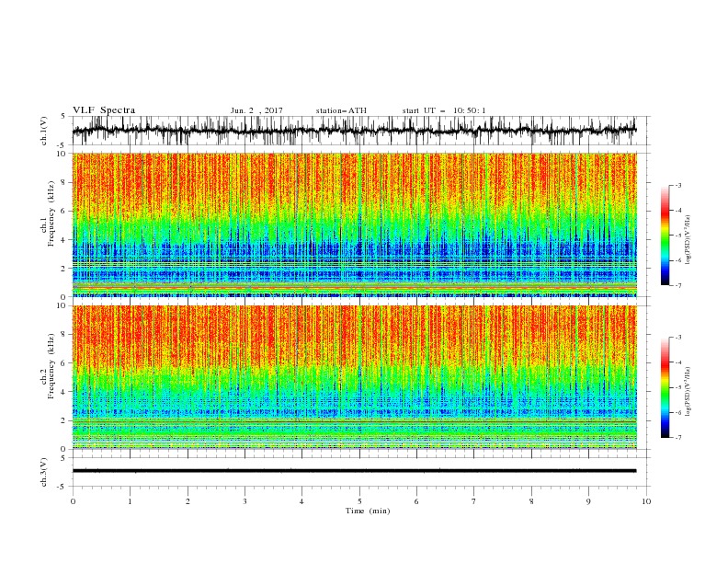Click the ch.1 frequency axis "8" tick
Image resolution: width=728 pixels, height=563 pixels.
pyautogui.click(x=63, y=182)
